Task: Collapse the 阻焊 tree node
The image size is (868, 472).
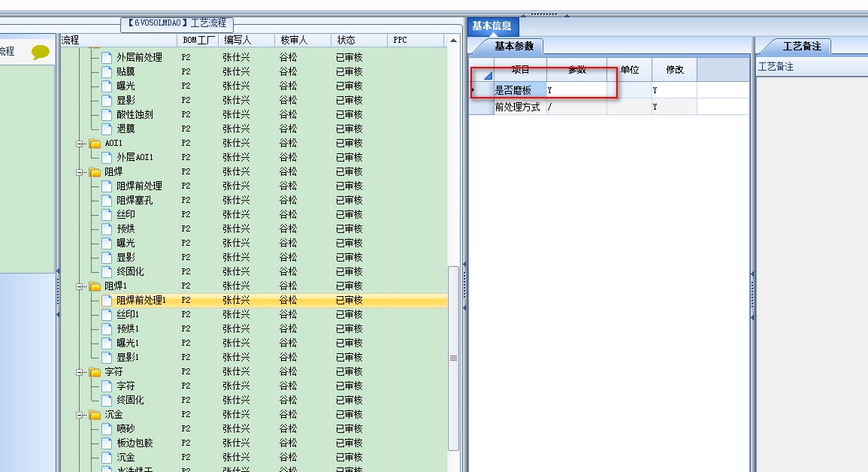Action: (80, 172)
